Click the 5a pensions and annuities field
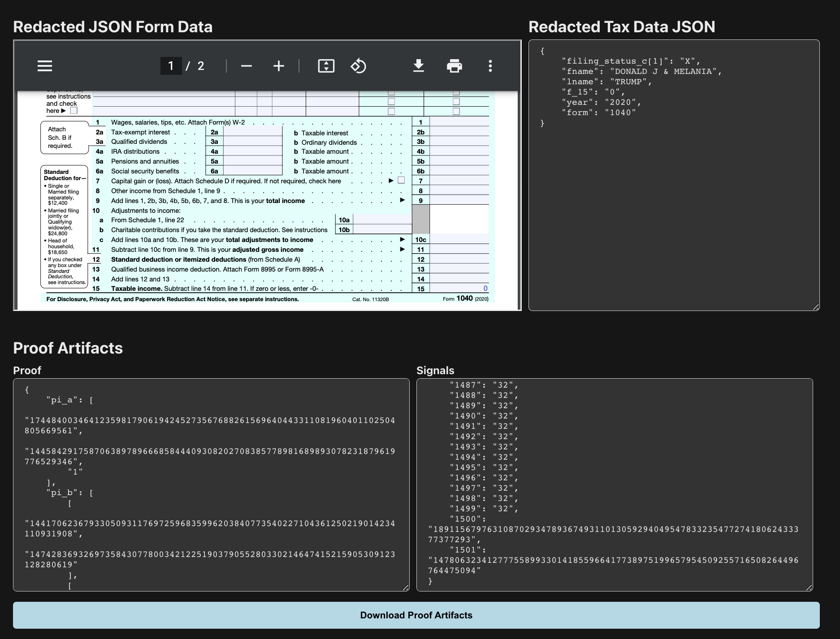 253,161
